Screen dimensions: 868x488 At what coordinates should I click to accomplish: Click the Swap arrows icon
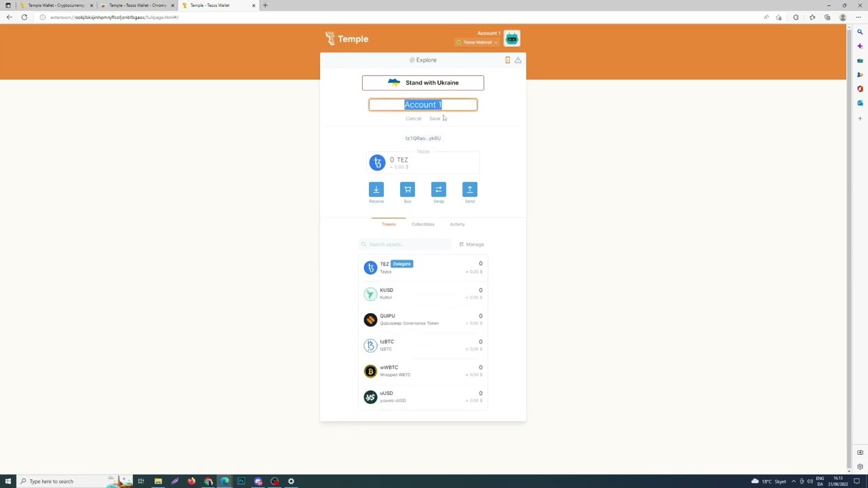[x=439, y=189]
